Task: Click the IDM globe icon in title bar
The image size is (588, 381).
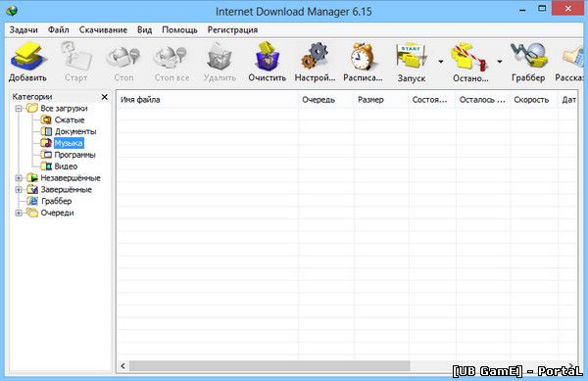Action: tap(12, 11)
